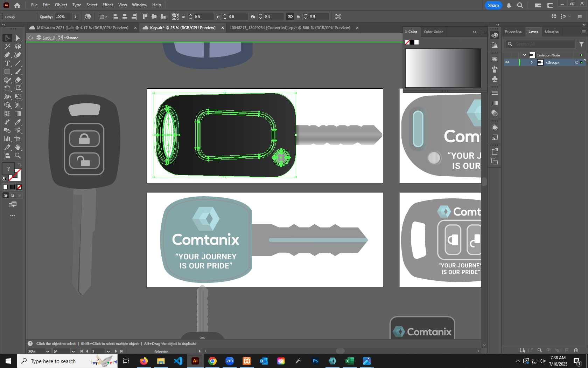Open the Brushes panel icon in dock
Image resolution: width=588 pixels, height=368 pixels.
[x=495, y=69]
